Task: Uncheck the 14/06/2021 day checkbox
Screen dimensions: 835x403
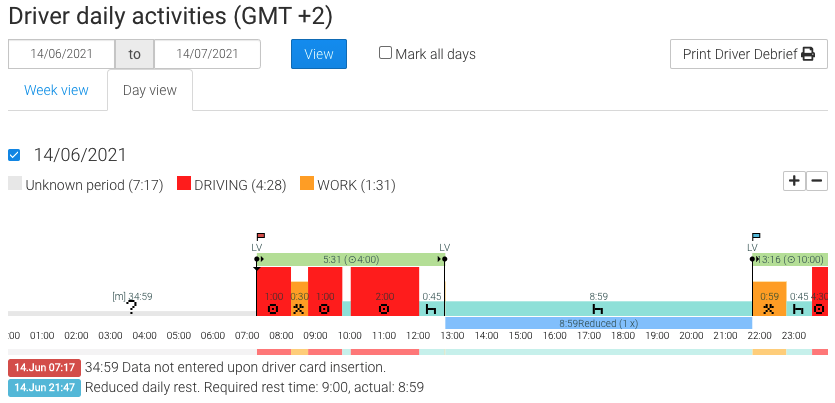Action: click(x=14, y=155)
